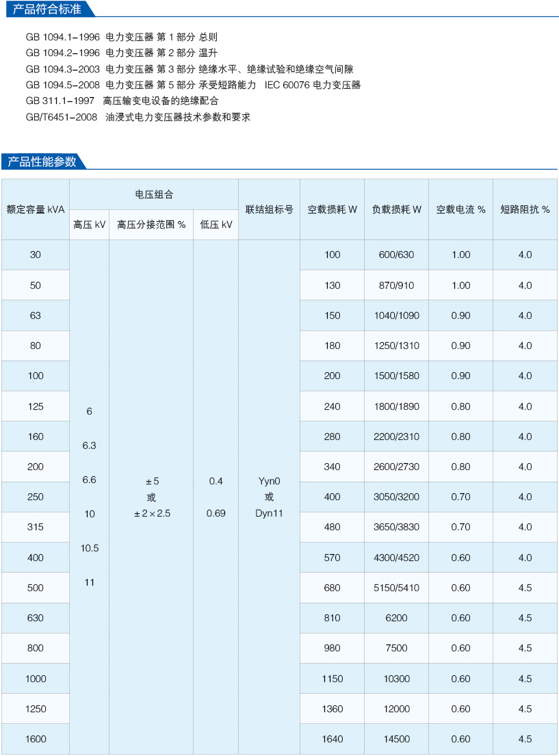Click the 产品性能参数 section header

[42, 161]
